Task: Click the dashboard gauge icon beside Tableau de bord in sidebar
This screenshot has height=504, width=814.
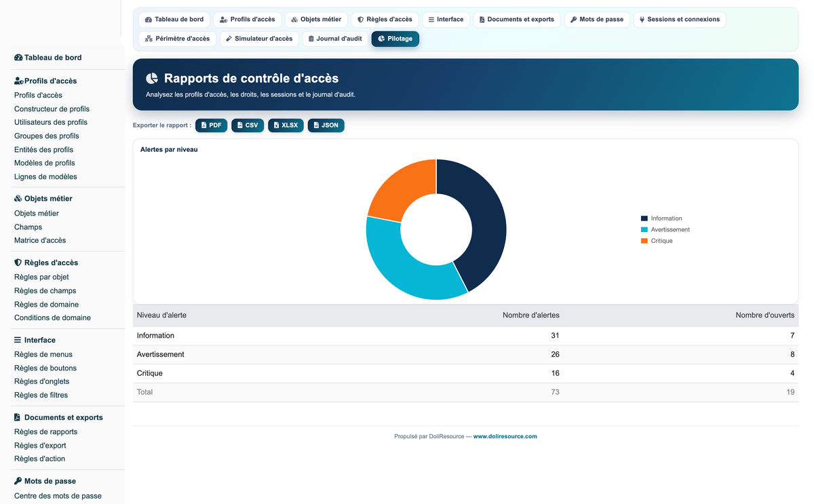Action: (x=18, y=58)
